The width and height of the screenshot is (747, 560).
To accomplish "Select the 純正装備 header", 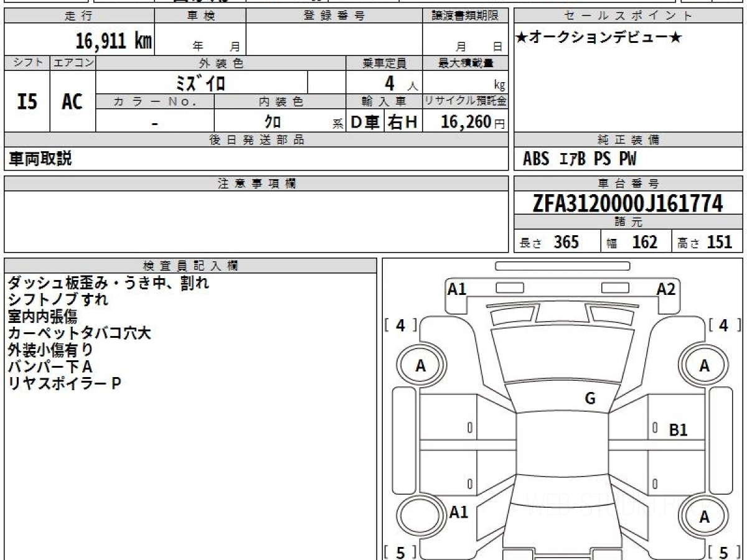I will 629,140.
